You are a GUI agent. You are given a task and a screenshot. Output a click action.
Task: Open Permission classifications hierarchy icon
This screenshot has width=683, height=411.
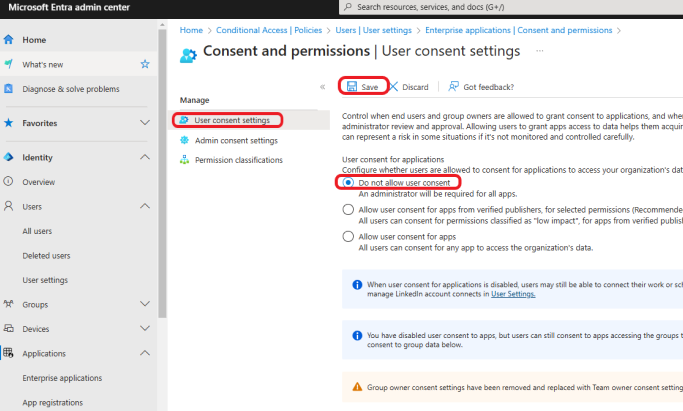(x=185, y=160)
